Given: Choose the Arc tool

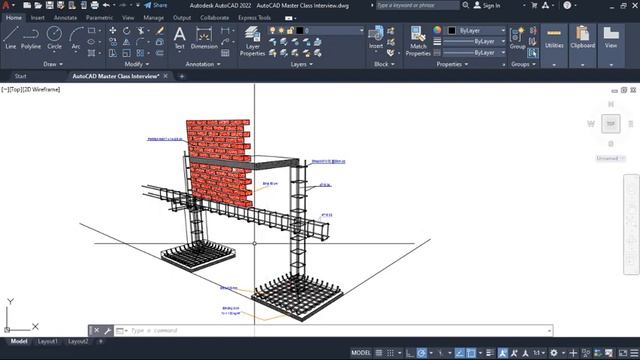Looking at the screenshot, I should 76,38.
